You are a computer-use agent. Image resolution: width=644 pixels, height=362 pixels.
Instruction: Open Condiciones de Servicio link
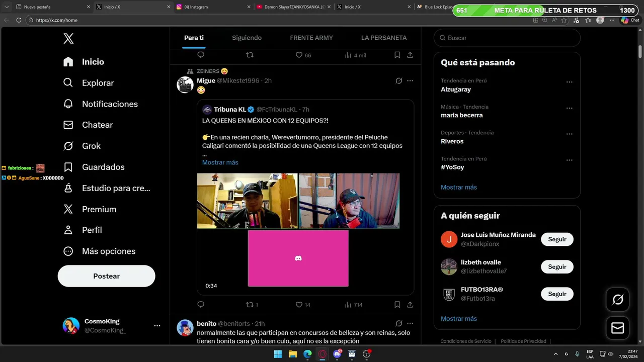(x=466, y=341)
